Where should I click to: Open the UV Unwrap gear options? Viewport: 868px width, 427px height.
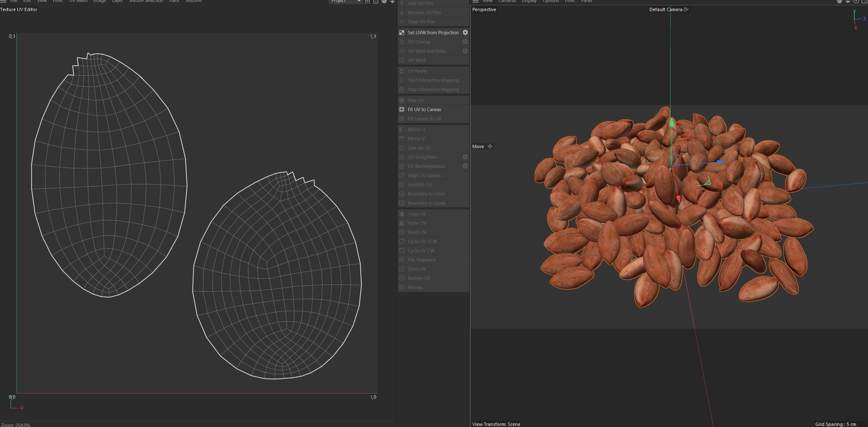[465, 42]
